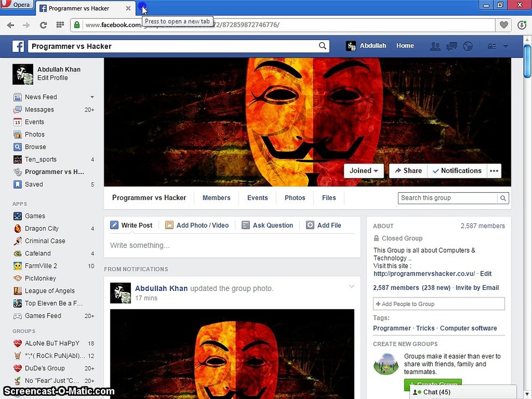Reload the page with the refresh icon
Screen dimensions: 532x399
(43, 25)
